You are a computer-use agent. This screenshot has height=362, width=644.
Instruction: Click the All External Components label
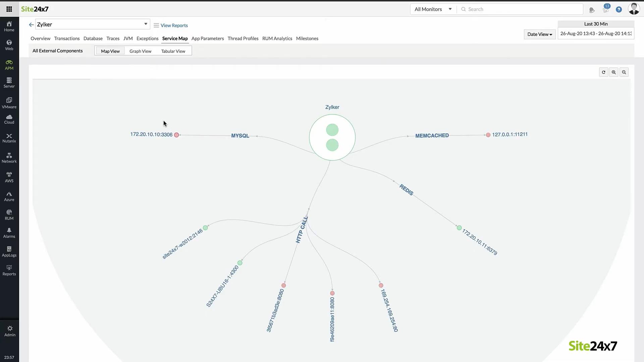click(x=57, y=51)
